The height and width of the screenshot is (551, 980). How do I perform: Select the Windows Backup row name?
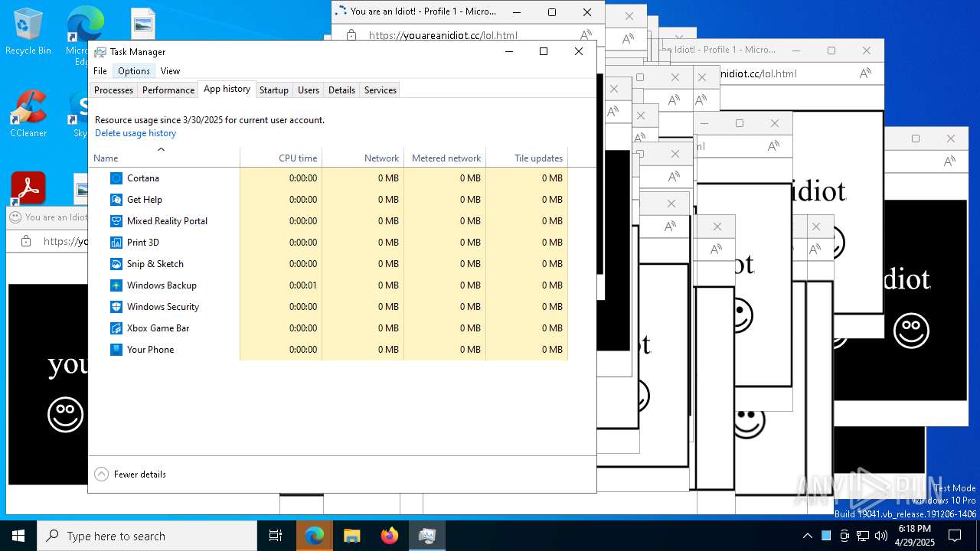[162, 285]
